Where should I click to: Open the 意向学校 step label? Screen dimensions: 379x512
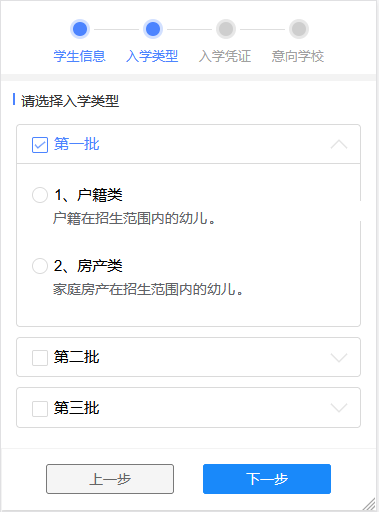coord(298,56)
